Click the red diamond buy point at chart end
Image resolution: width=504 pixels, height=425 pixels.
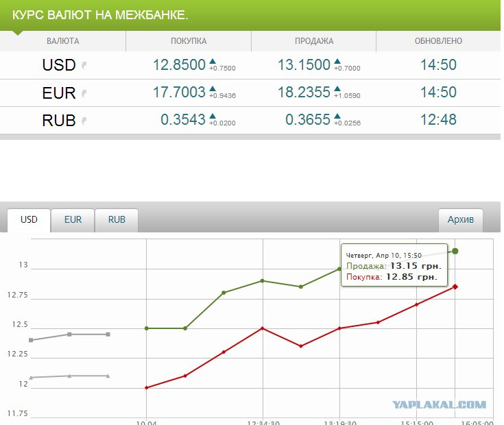pyautogui.click(x=455, y=287)
